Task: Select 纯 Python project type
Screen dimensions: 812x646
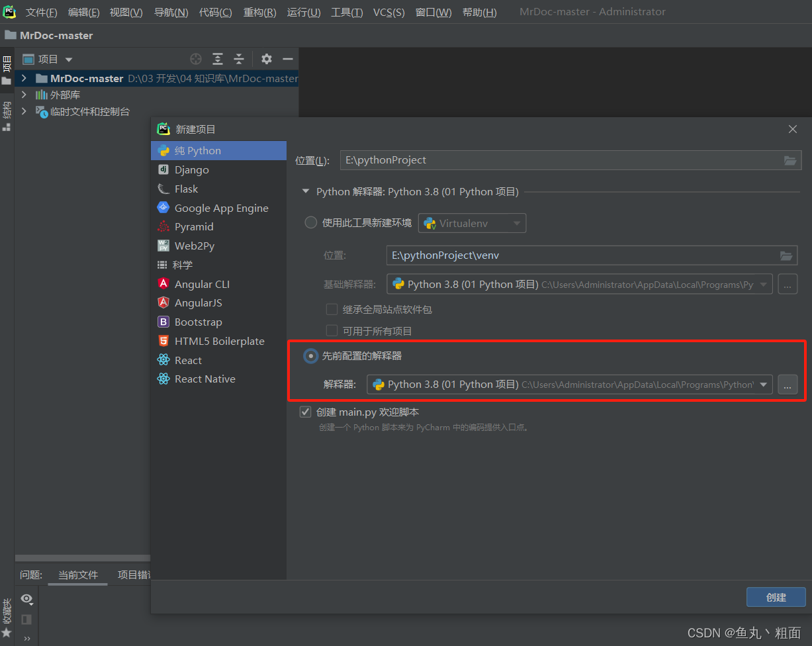Action: (219, 150)
